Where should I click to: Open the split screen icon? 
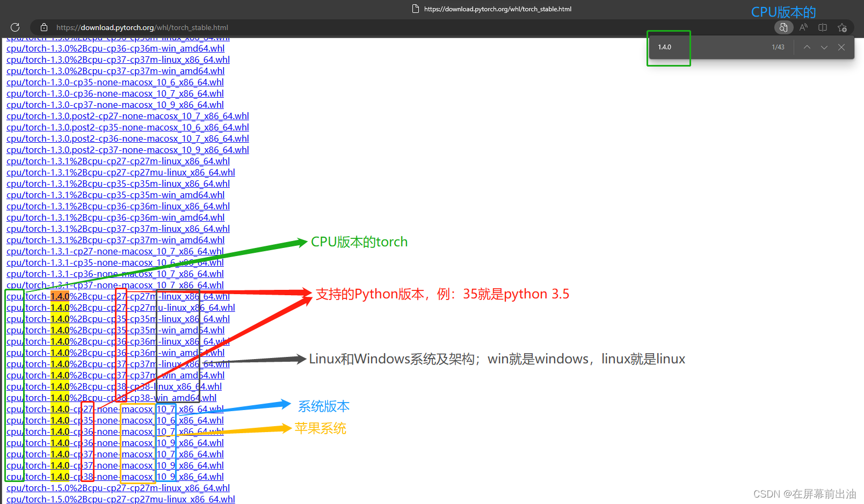tap(823, 27)
